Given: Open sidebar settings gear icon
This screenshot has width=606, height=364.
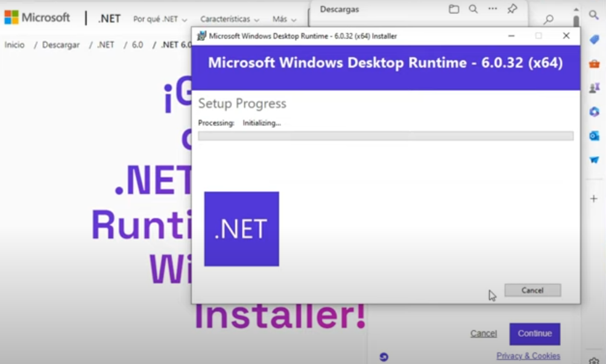Looking at the screenshot, I should [594, 360].
